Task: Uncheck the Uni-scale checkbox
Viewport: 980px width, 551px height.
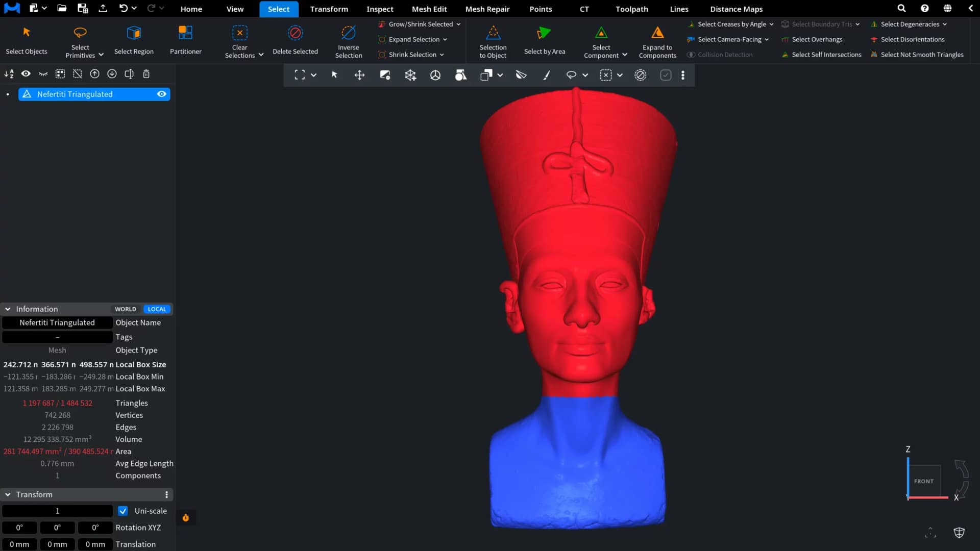Action: 122,511
